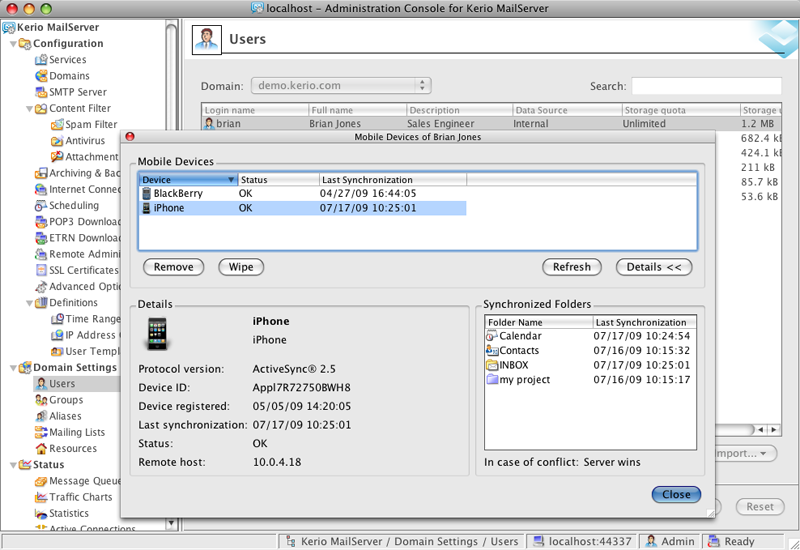The image size is (800, 550).
Task: Sort by Device column arrow
Action: click(231, 180)
